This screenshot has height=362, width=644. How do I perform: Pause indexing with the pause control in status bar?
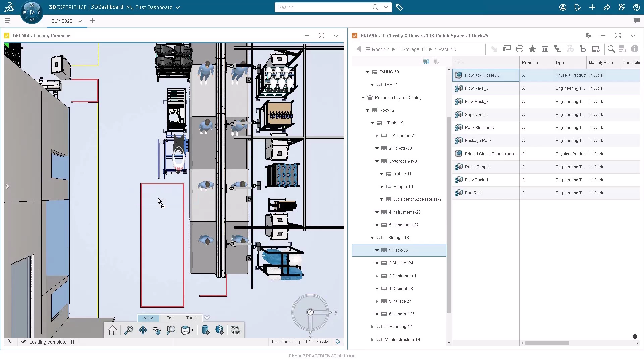pos(72,342)
